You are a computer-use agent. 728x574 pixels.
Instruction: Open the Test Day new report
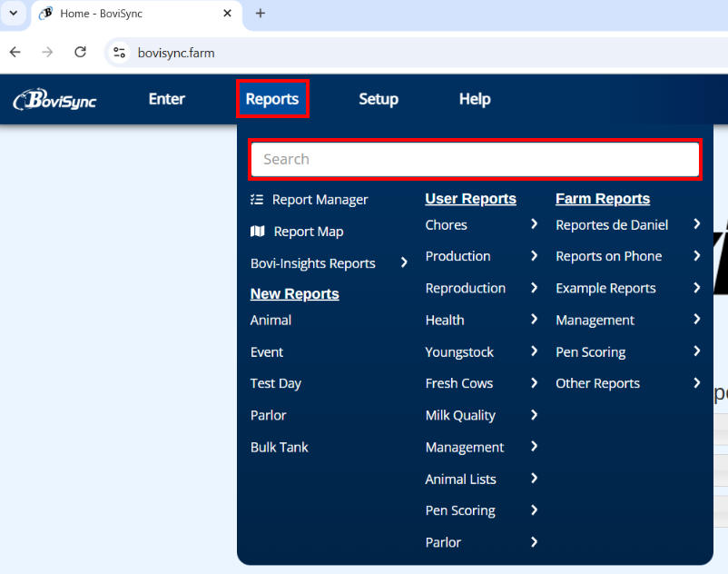click(276, 383)
